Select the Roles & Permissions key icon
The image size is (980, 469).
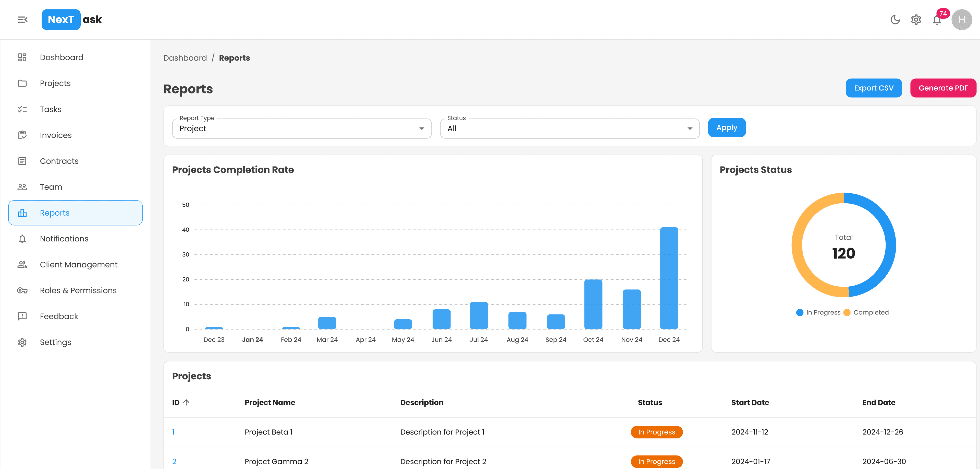22,290
